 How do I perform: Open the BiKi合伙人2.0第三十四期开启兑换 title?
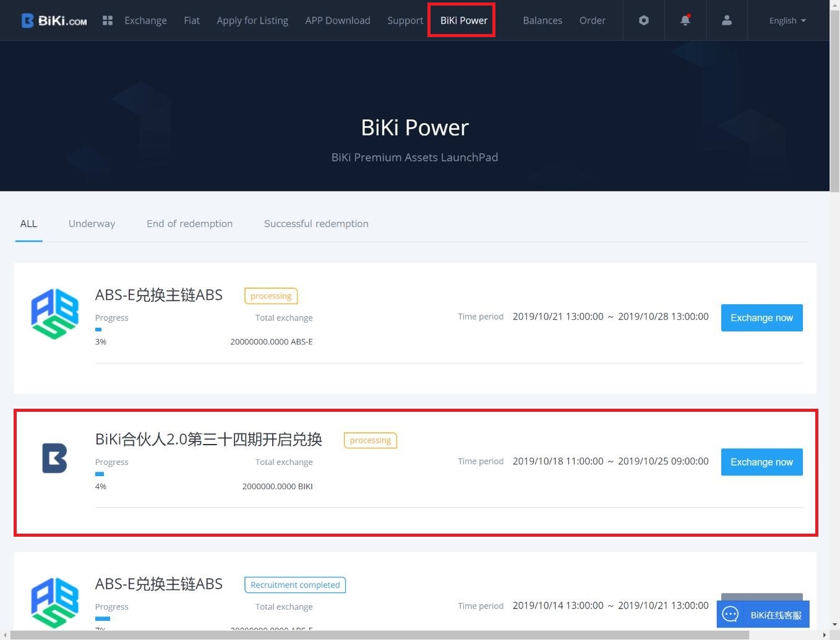click(x=208, y=439)
